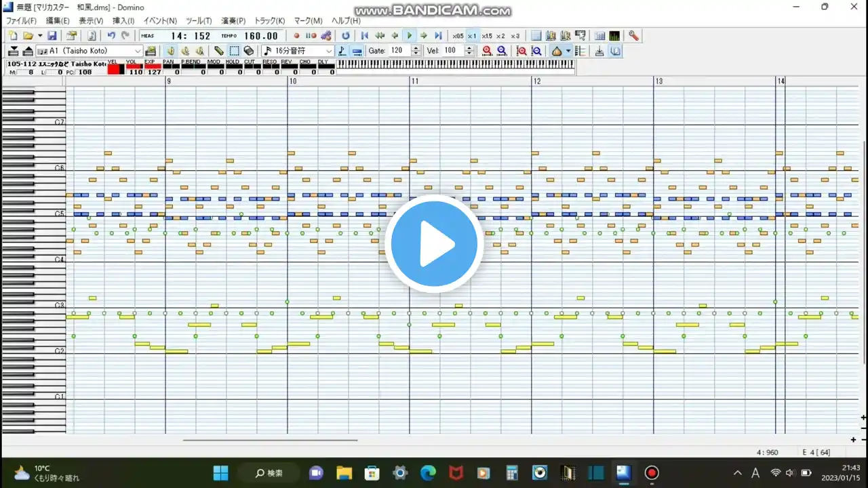Viewport: 868px width, 488px height.
Task: Open the 16分音符 note length dropdown
Action: (x=298, y=51)
